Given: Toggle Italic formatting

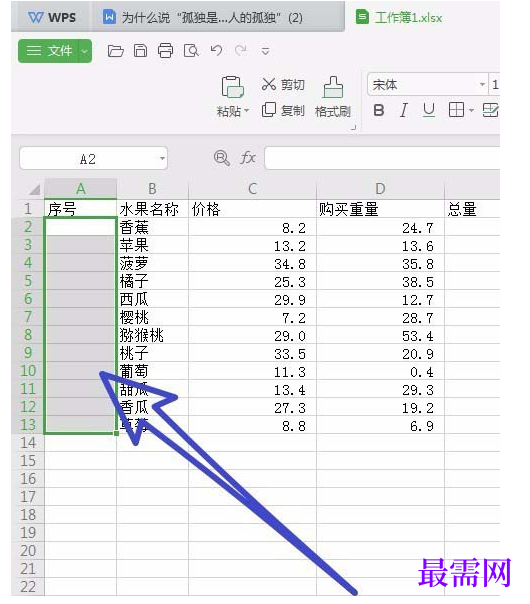Looking at the screenshot, I should coord(403,110).
